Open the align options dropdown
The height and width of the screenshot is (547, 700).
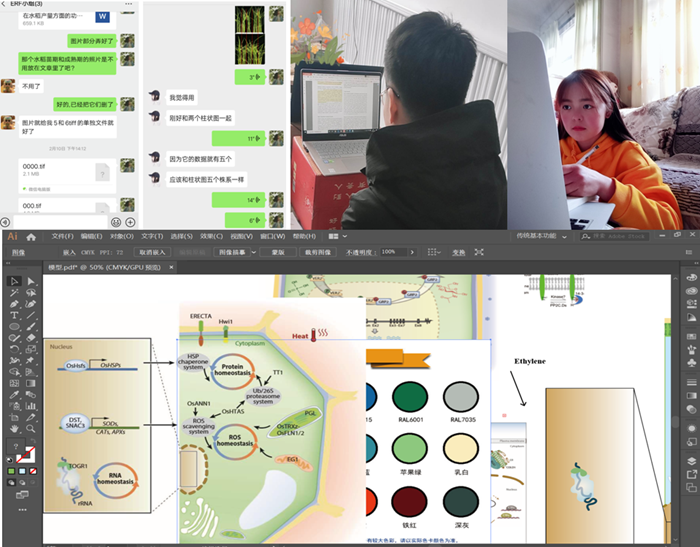pyautogui.click(x=434, y=252)
